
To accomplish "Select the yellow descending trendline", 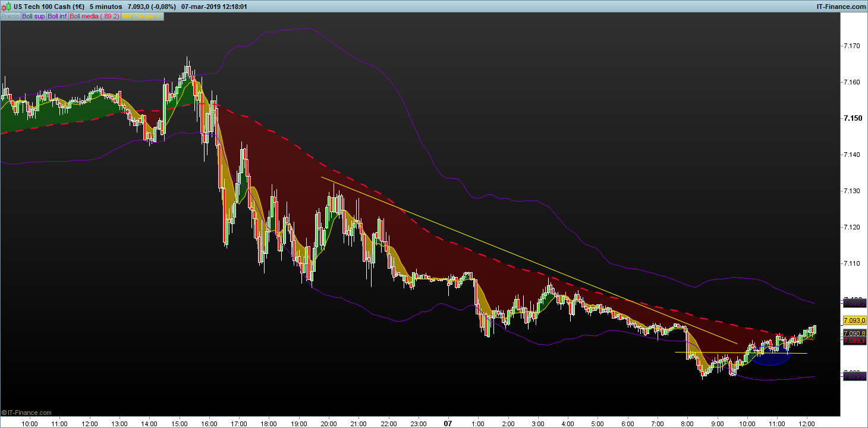I will [529, 260].
